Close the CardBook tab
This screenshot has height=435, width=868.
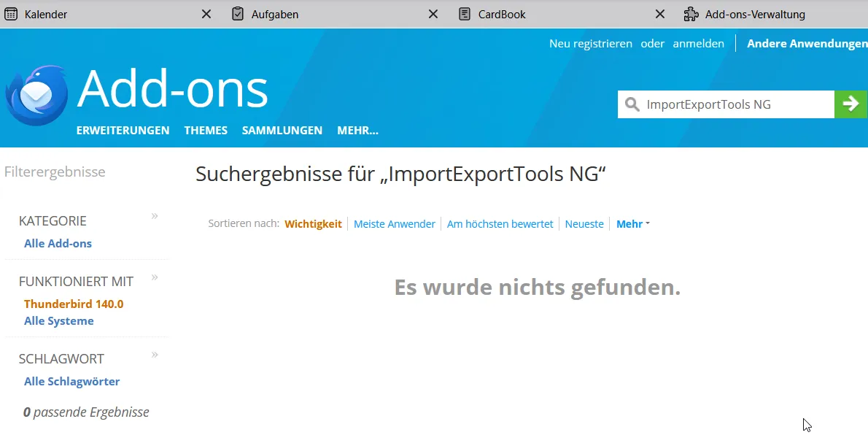pos(660,14)
